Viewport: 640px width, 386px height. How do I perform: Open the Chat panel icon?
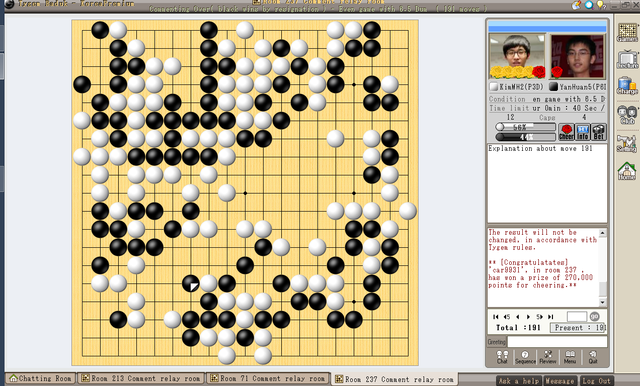pyautogui.click(x=502, y=357)
